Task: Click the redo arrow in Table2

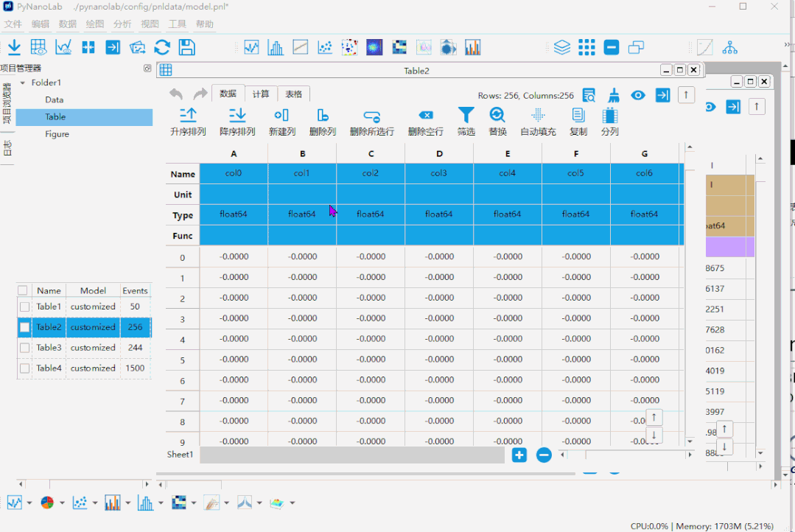Action: [201, 94]
